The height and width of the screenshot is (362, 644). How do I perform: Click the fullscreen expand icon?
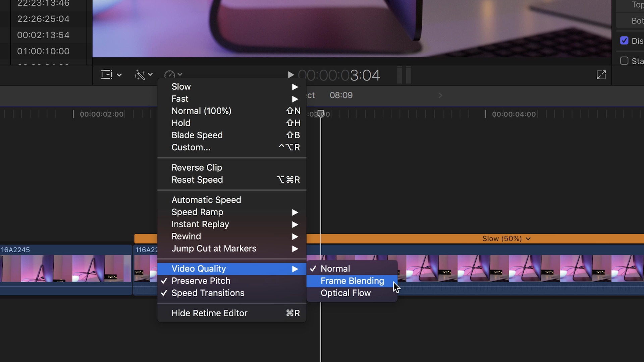[x=601, y=75]
